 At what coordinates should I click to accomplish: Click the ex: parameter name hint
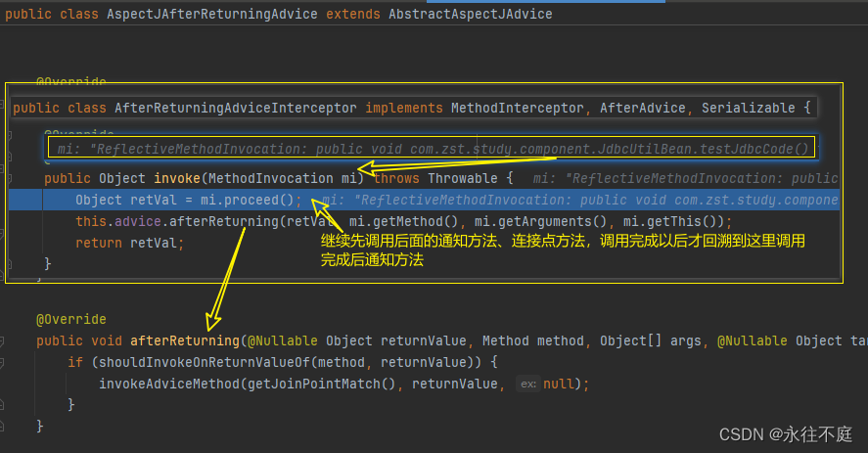[528, 384]
